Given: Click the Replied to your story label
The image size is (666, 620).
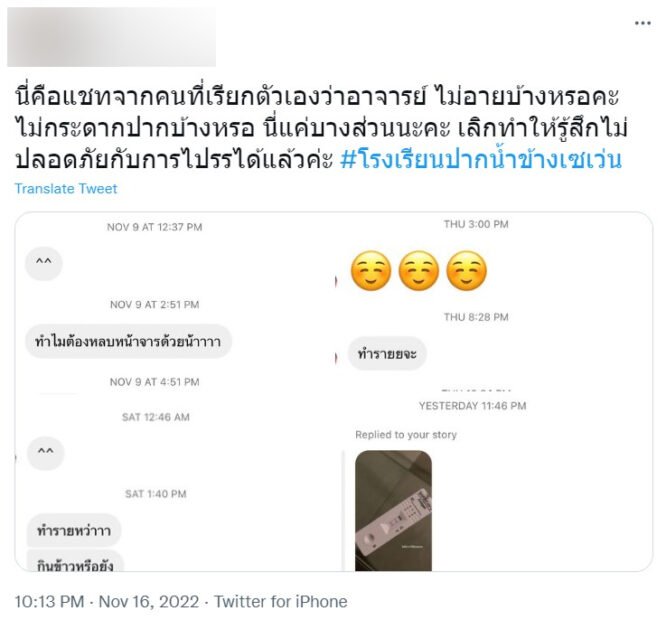Looking at the screenshot, I should 406,434.
